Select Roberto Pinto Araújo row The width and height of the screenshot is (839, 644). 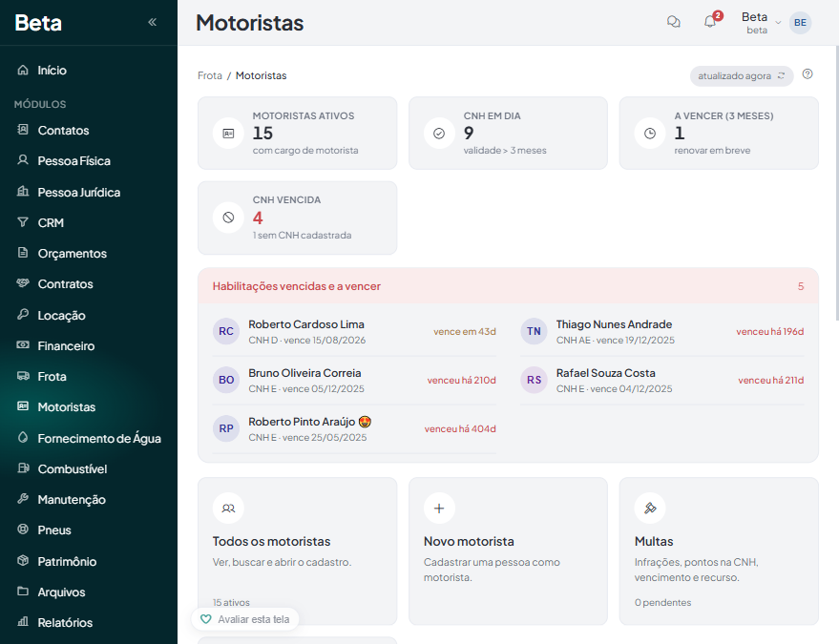pyautogui.click(x=354, y=429)
